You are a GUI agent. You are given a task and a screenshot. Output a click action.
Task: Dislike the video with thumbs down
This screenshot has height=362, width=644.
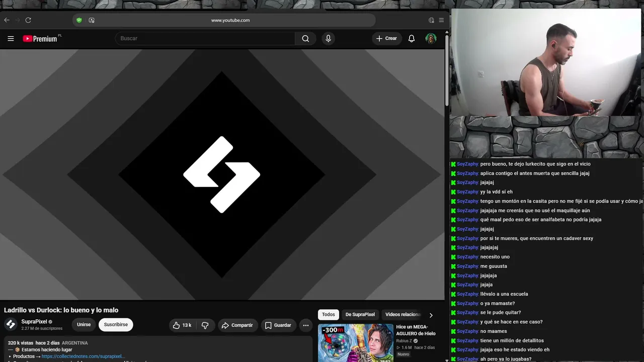click(x=205, y=325)
